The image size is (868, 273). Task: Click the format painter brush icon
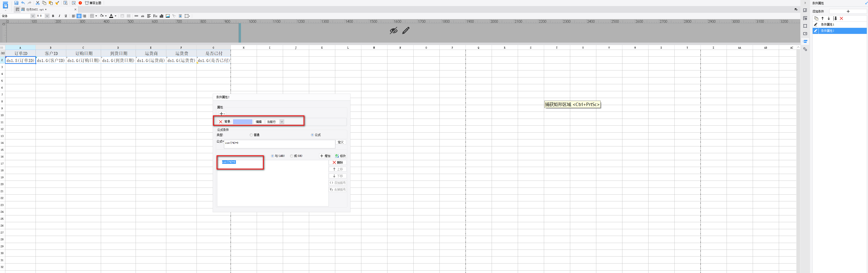tap(57, 3)
